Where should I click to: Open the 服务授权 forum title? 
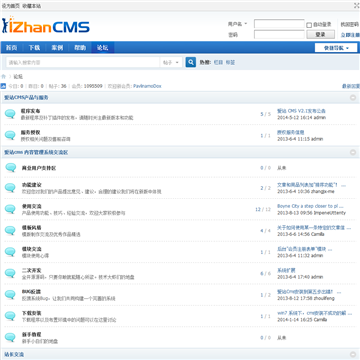coord(31,132)
